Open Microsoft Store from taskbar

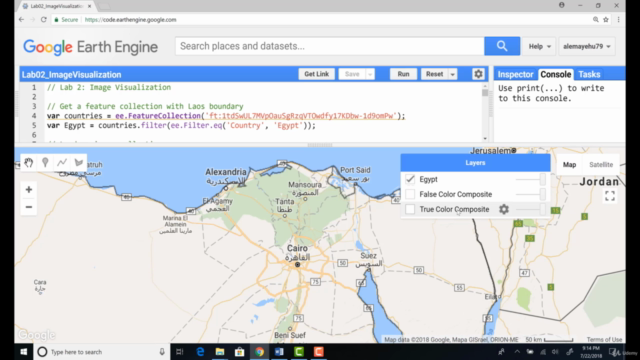coord(240,352)
